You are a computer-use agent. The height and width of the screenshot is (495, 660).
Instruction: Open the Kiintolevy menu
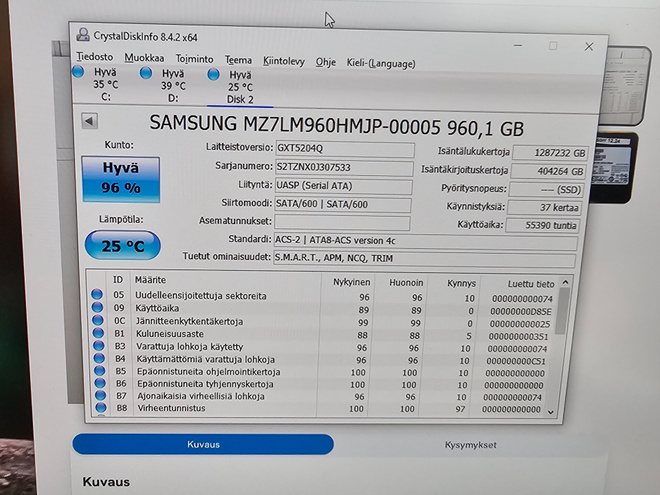coord(284,61)
